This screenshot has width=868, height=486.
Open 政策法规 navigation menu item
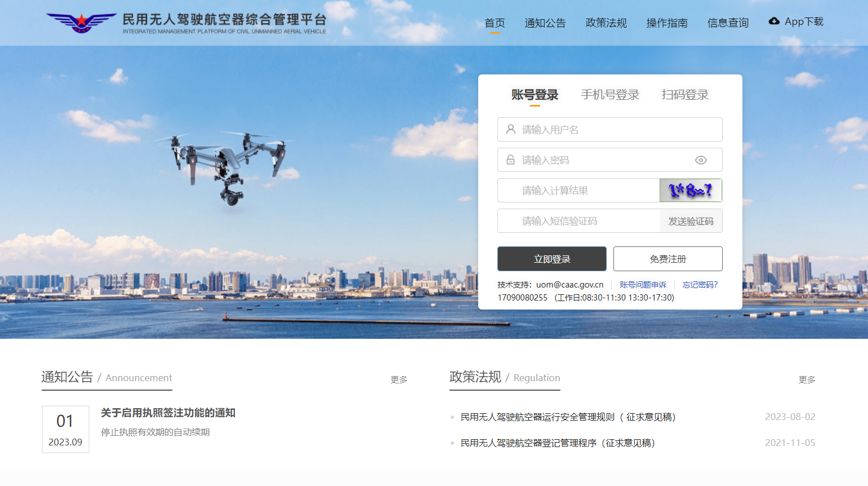(x=606, y=23)
